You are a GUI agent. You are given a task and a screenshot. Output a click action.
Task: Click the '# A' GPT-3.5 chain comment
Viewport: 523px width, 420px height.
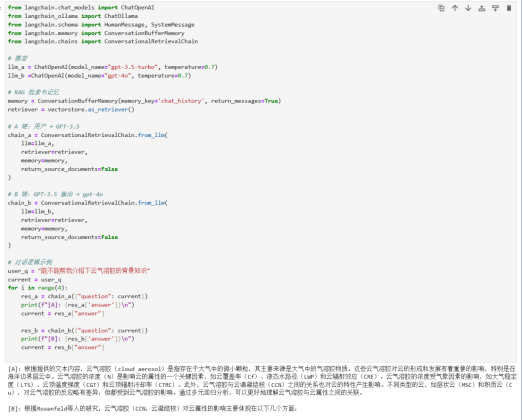pyautogui.click(x=44, y=126)
